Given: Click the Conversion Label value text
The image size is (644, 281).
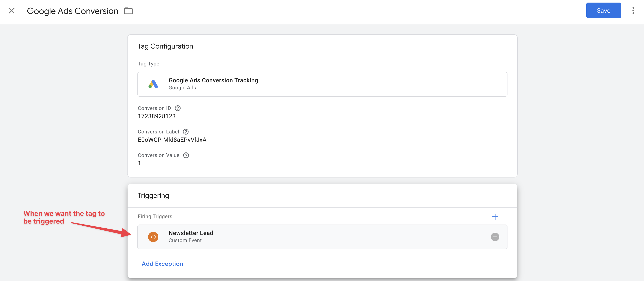Looking at the screenshot, I should pos(172,140).
